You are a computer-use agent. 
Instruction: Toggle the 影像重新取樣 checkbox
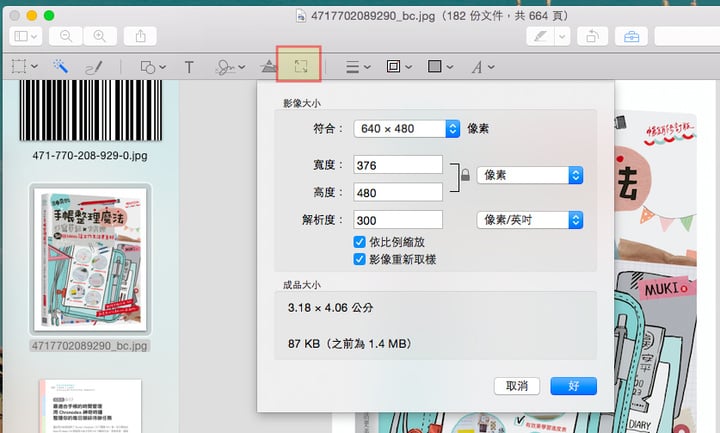click(x=360, y=258)
